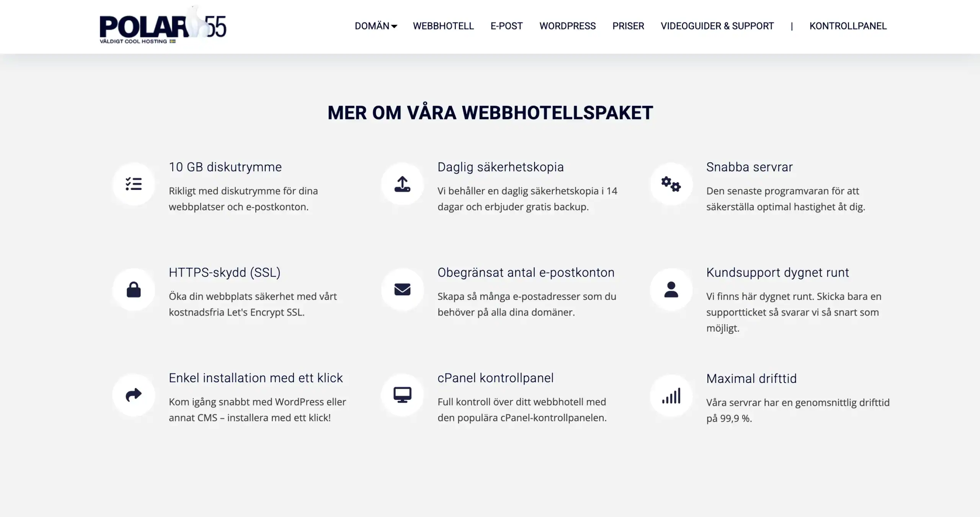
Task: Click text about genomsnittlig drifttid 99,9 %
Action: coord(798,411)
